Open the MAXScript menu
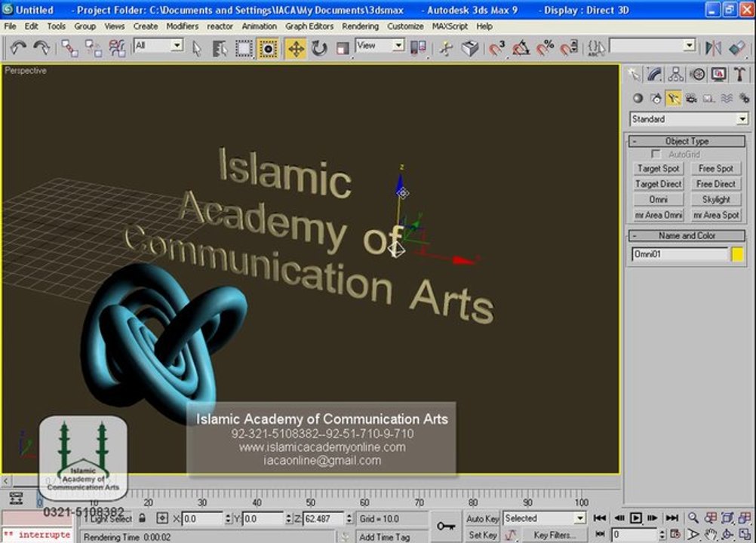This screenshot has width=756, height=543. [450, 26]
